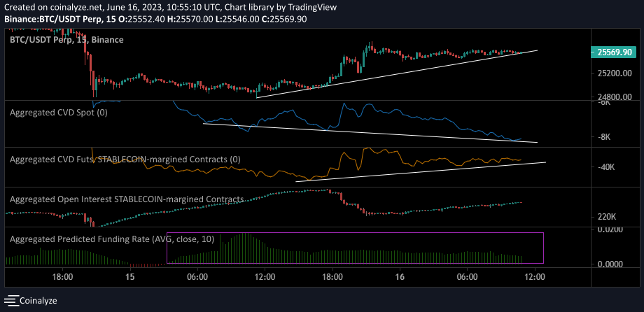Click the 18:00 label left of 15
Image resolution: width=644 pixels, height=312 pixels.
(x=63, y=277)
